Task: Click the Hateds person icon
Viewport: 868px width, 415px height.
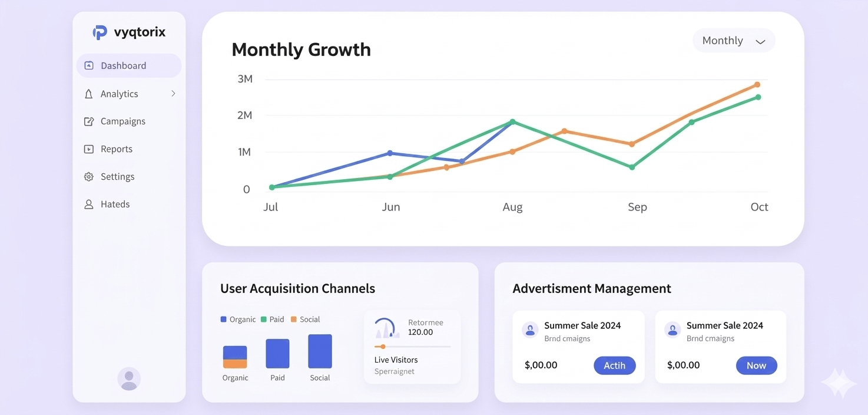Action: click(89, 205)
